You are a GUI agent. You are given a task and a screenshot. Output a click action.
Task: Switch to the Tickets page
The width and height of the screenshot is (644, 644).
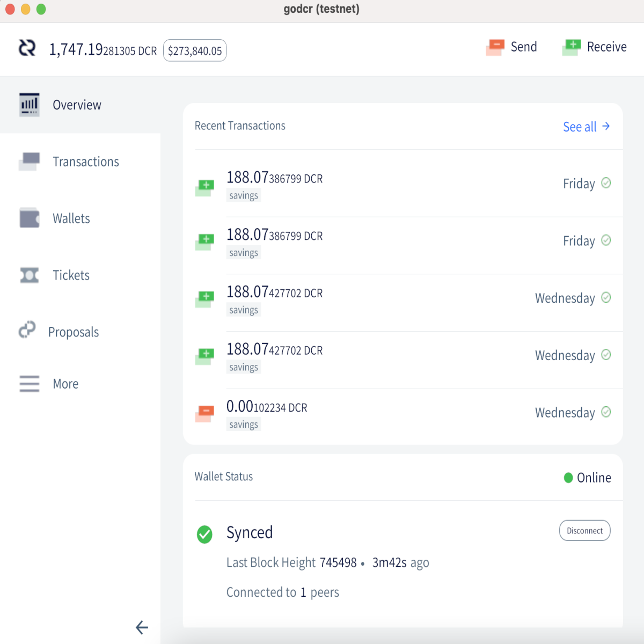tap(71, 275)
